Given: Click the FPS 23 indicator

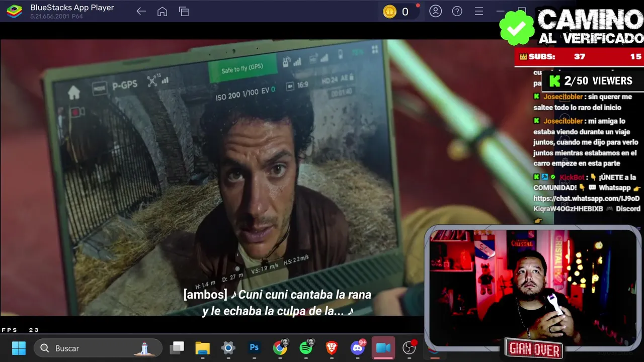Looking at the screenshot, I should click(x=20, y=330).
